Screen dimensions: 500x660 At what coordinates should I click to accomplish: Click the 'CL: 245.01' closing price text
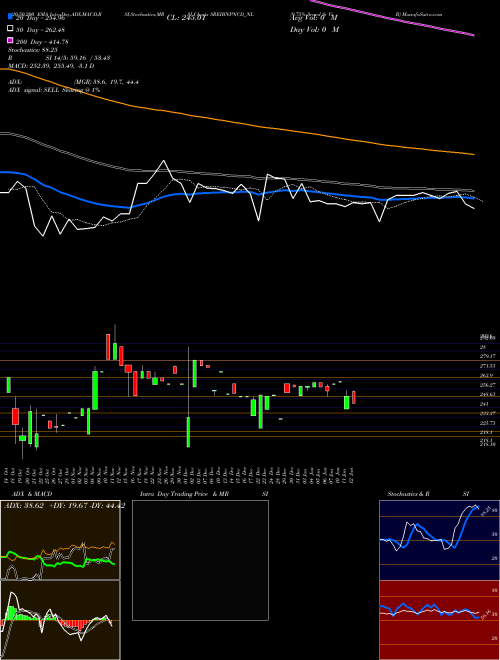coord(186,18)
